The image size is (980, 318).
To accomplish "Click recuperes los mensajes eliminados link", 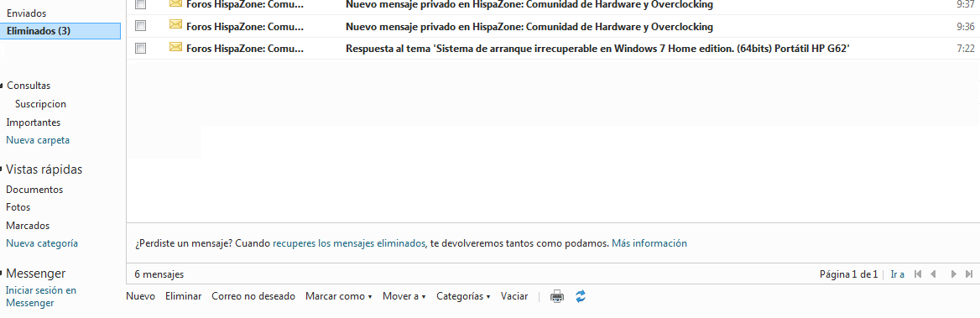I will click(x=349, y=243).
